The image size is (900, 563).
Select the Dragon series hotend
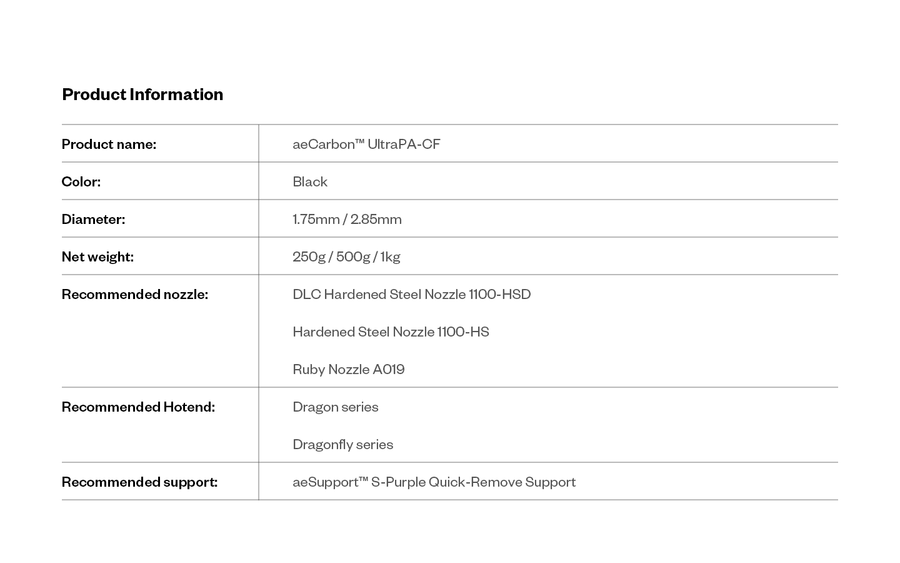(x=335, y=407)
